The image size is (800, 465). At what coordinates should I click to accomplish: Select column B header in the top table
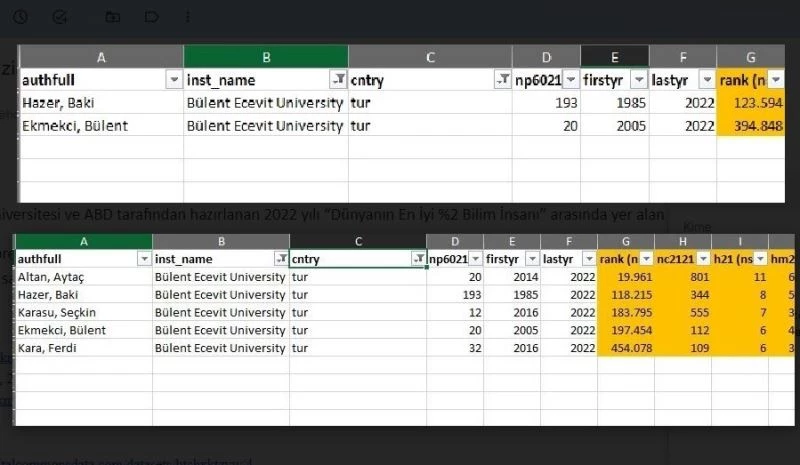[x=266, y=56]
